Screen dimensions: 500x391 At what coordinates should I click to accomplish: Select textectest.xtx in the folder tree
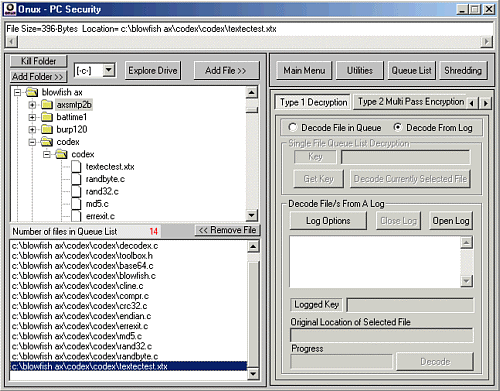[110, 166]
